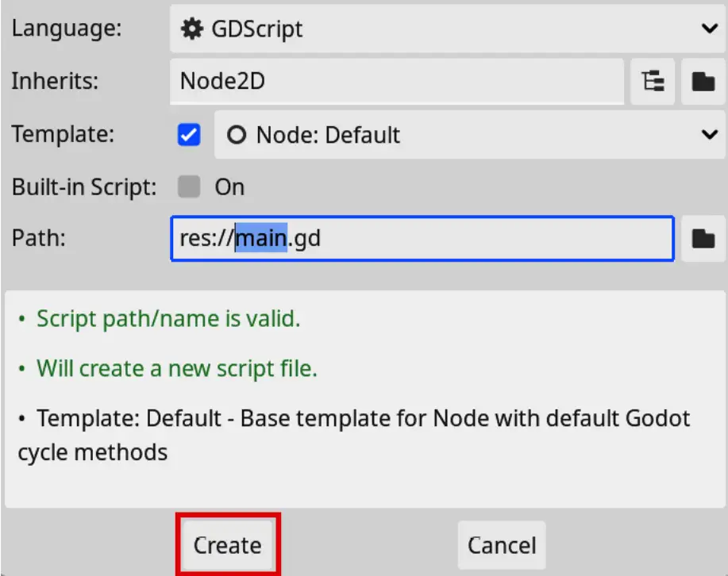Browse for a parent script file via the Inherits folder icon
The image size is (728, 576).
[703, 81]
